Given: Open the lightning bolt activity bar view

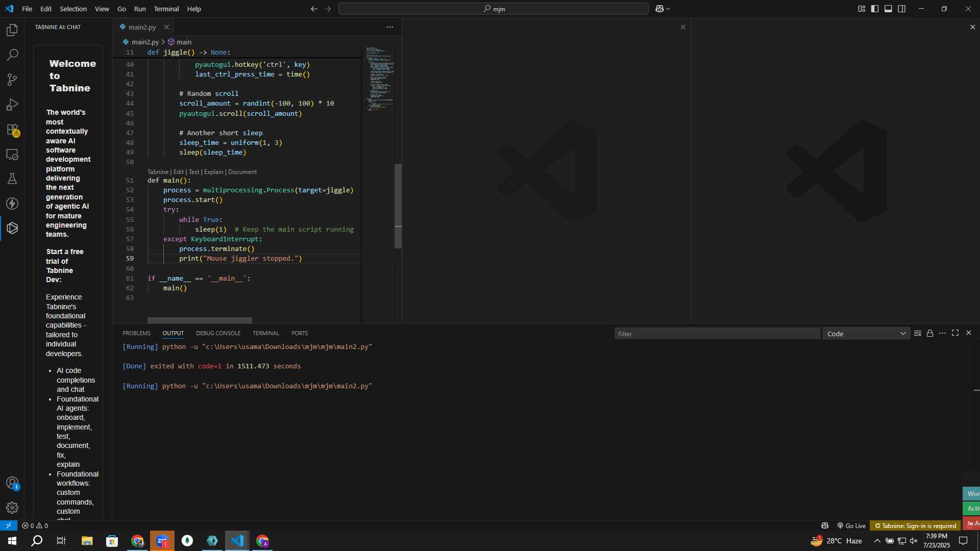Looking at the screenshot, I should tap(12, 204).
